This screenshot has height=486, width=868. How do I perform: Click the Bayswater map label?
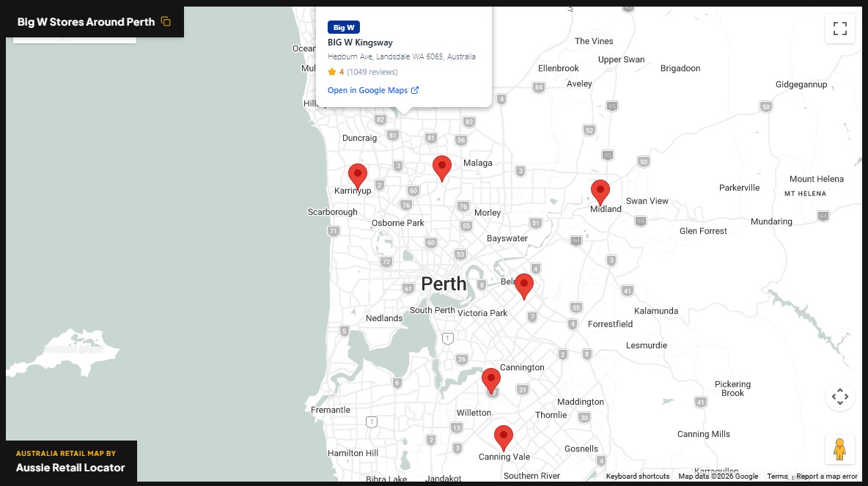(507, 238)
